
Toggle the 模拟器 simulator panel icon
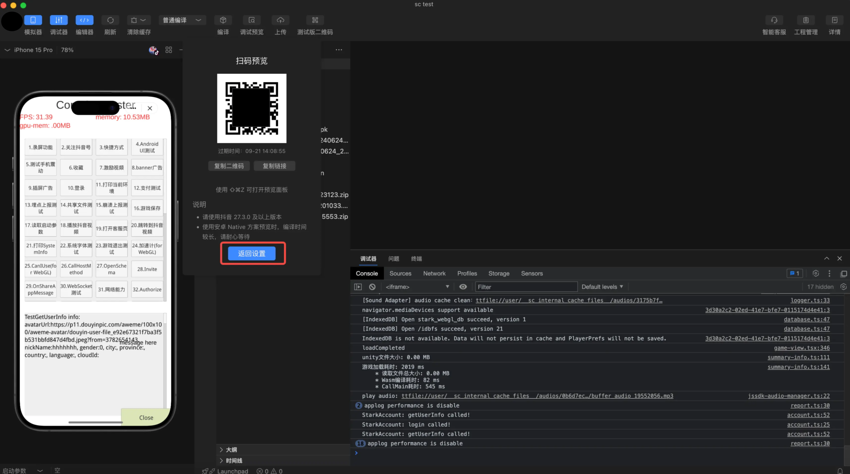[x=33, y=20]
